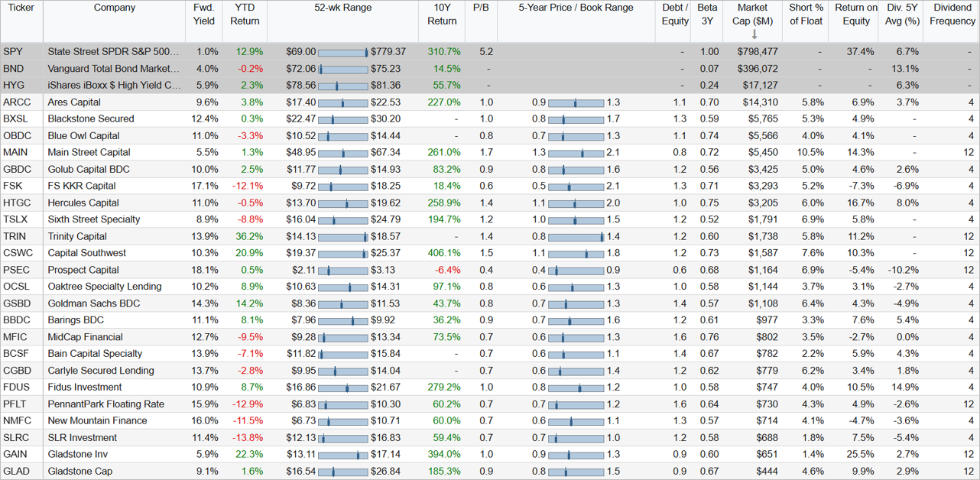
Task: Click the 52-wk Range column header
Action: coord(342,8)
